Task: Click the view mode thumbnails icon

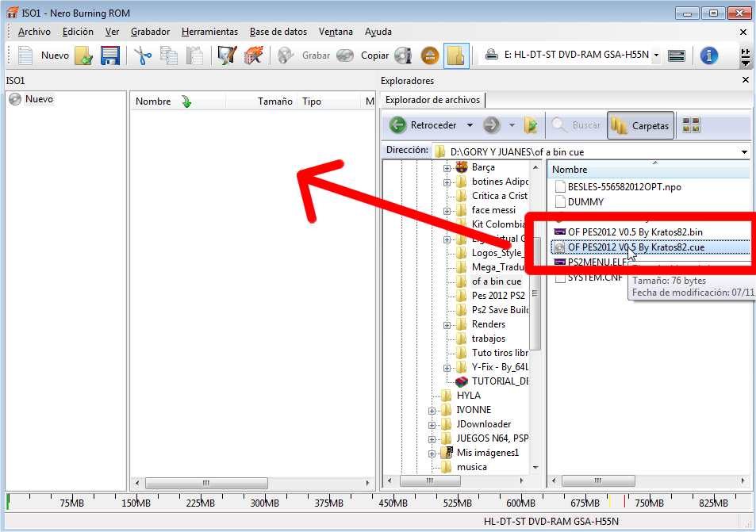Action: [x=692, y=125]
